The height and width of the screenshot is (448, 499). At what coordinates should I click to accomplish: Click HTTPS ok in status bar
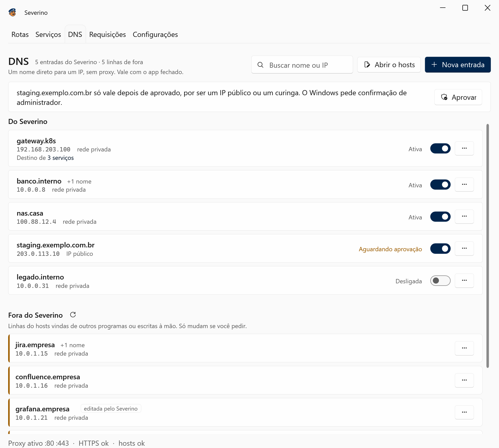pyautogui.click(x=94, y=443)
